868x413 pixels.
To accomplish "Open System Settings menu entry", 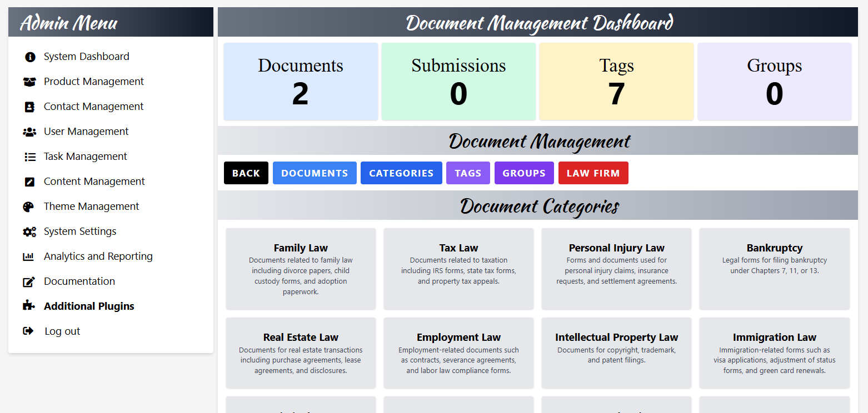I will [80, 231].
